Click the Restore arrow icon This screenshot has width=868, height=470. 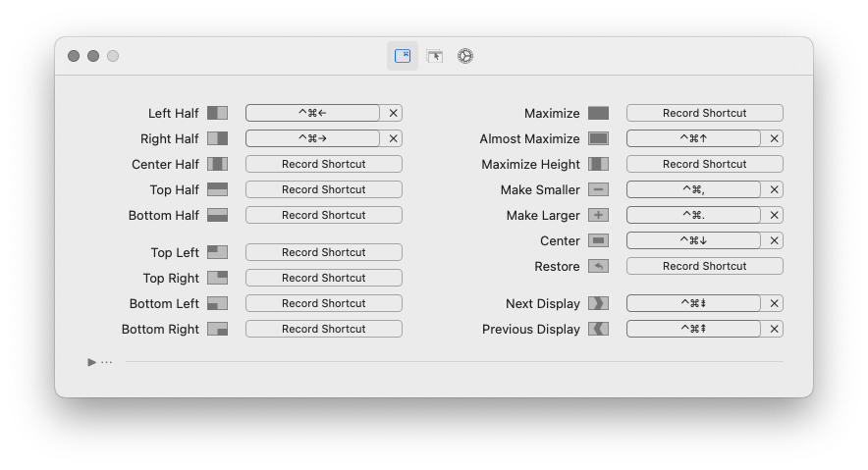point(598,266)
